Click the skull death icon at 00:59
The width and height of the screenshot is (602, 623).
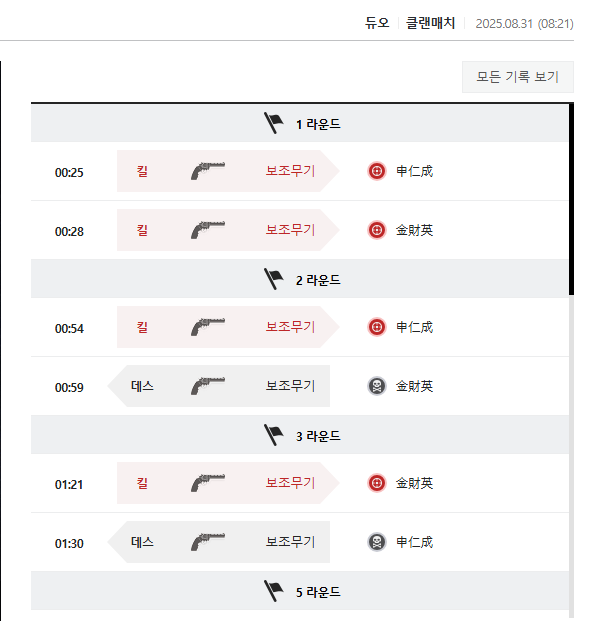click(377, 386)
